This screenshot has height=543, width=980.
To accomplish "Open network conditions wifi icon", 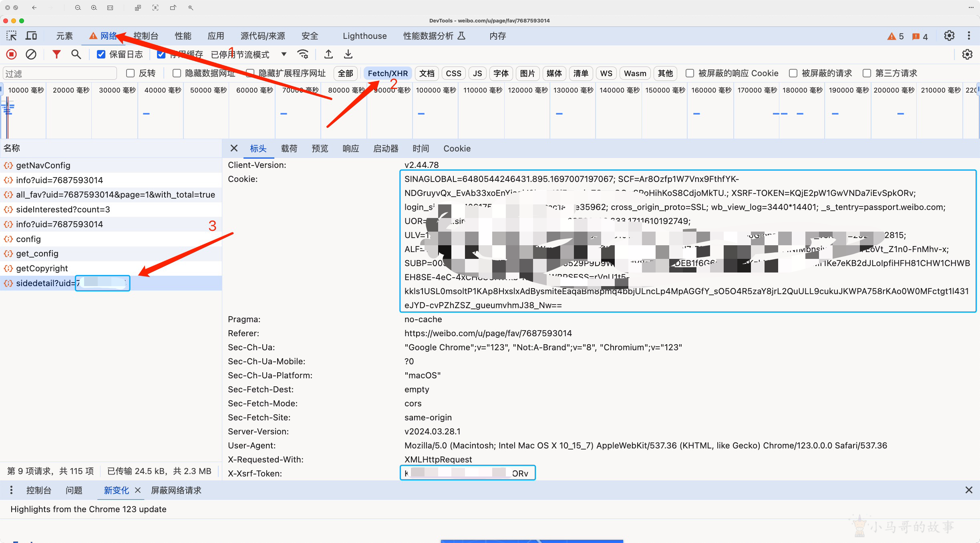I will 303,54.
